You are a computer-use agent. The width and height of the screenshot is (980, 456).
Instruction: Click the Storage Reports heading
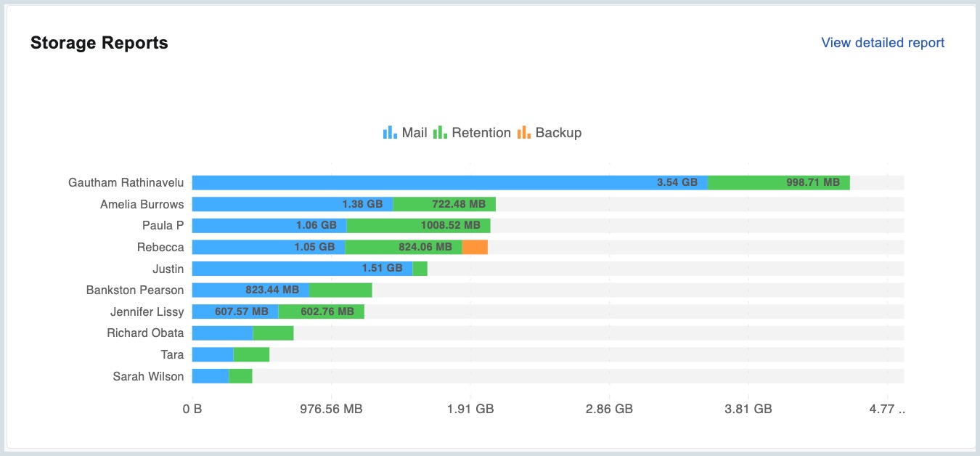pyautogui.click(x=99, y=43)
